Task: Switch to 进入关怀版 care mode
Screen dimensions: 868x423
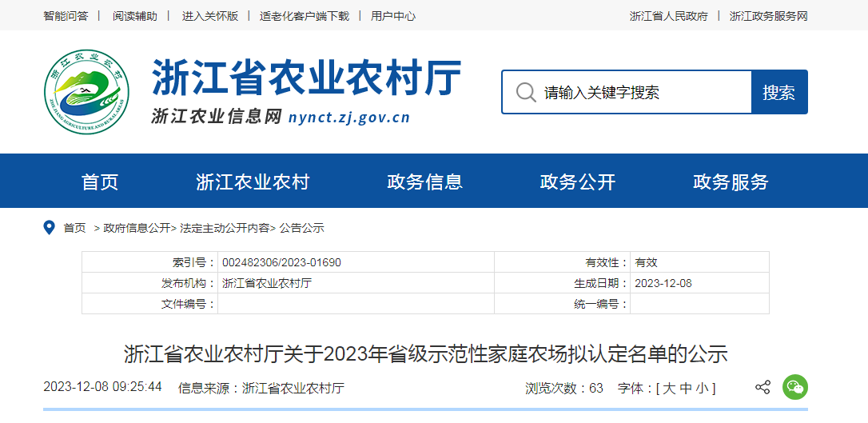Action: tap(210, 16)
